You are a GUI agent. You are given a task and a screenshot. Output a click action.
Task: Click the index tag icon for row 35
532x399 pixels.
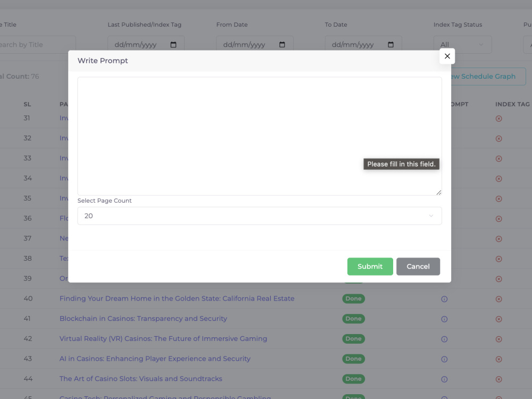pyautogui.click(x=499, y=198)
